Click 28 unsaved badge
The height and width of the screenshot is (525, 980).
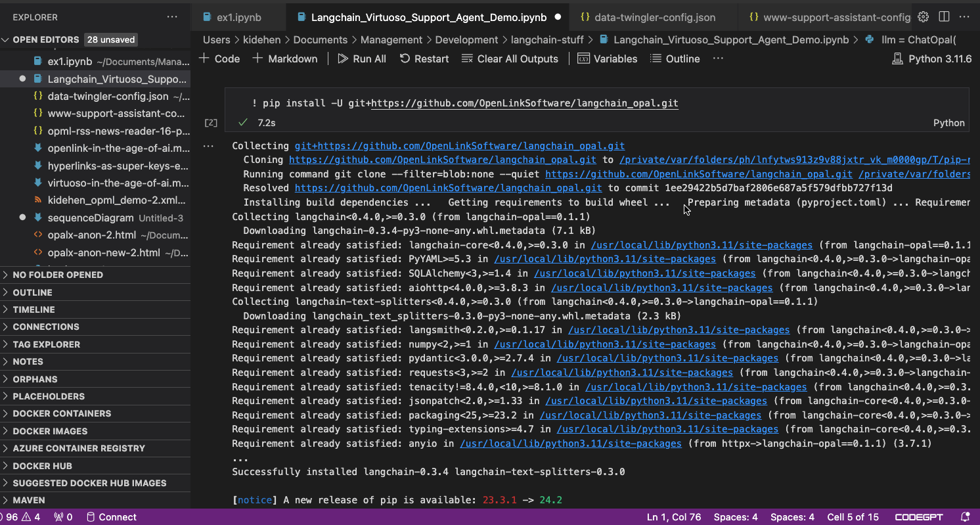tap(111, 39)
